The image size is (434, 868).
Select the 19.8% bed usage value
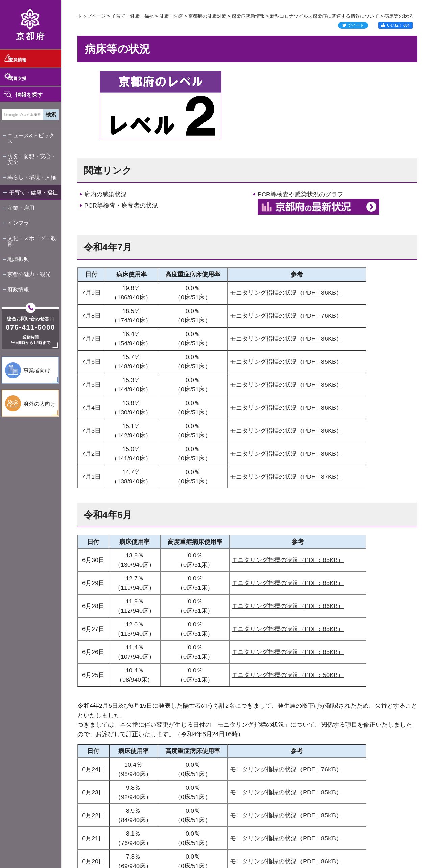[131, 288]
